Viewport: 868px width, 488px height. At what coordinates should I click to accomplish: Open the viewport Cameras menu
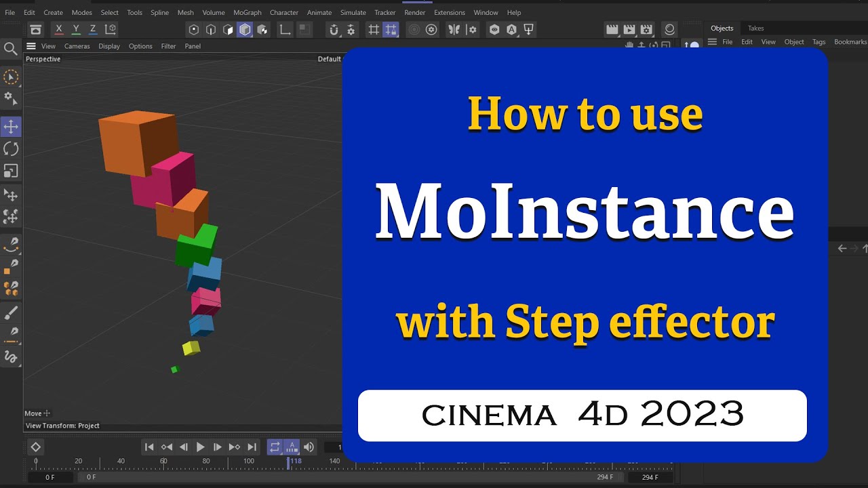coord(77,46)
